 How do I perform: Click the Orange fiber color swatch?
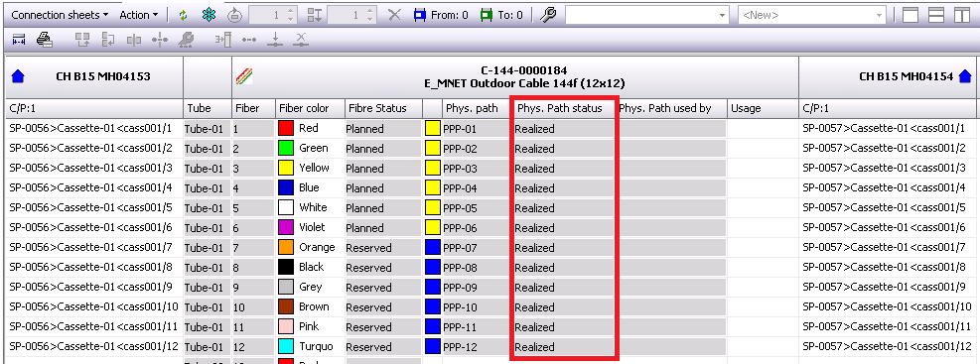tap(286, 247)
